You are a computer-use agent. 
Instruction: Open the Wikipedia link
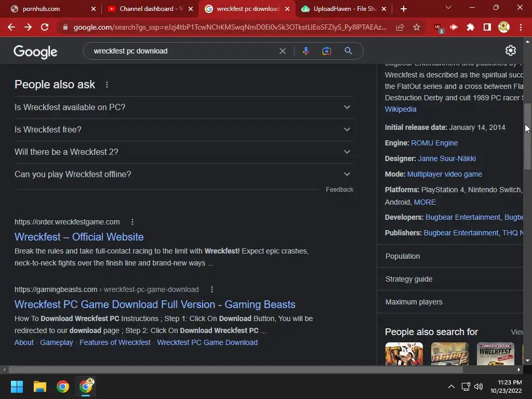[x=401, y=109]
